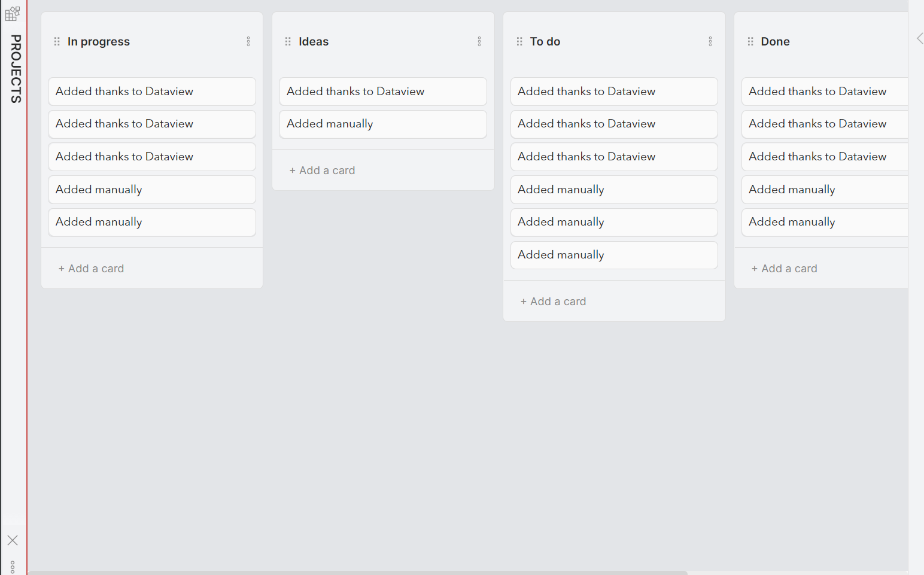Expand the right sidebar with the chevron
The height and width of the screenshot is (575, 924).
pyautogui.click(x=920, y=38)
